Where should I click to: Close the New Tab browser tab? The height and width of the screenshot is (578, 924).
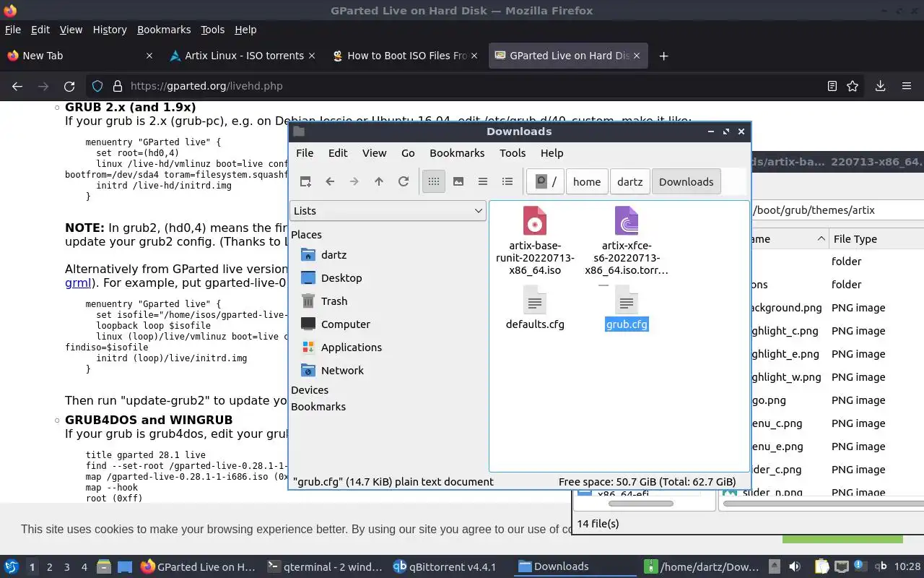coord(149,56)
